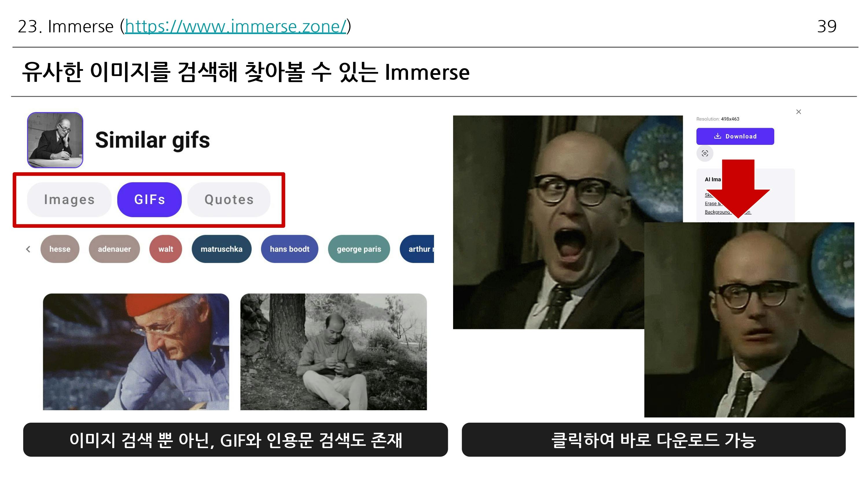
Task: Click the Resolution 498x463 text
Action: pos(718,119)
